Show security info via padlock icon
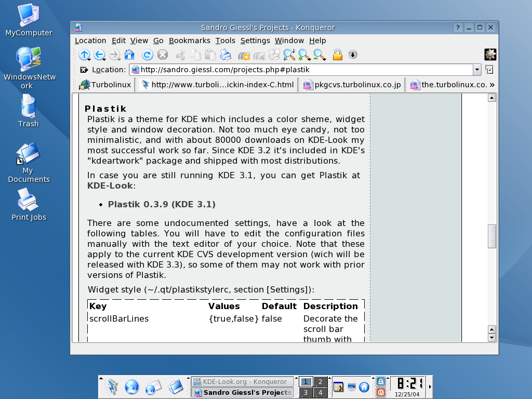 pos(337,55)
